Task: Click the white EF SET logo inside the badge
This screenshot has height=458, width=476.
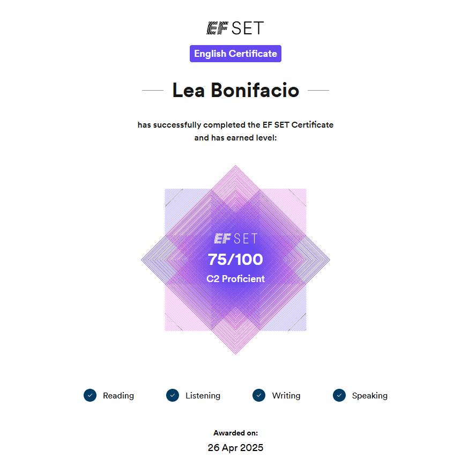Action: (235, 239)
